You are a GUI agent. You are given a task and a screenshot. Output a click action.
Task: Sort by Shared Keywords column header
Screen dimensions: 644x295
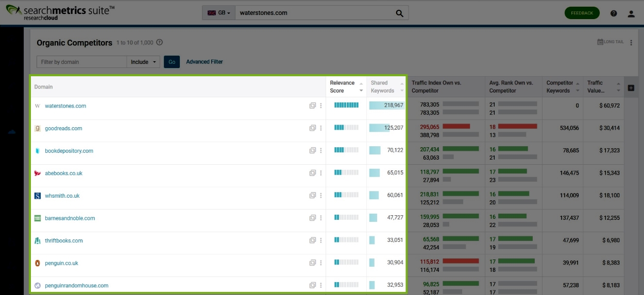(x=382, y=86)
